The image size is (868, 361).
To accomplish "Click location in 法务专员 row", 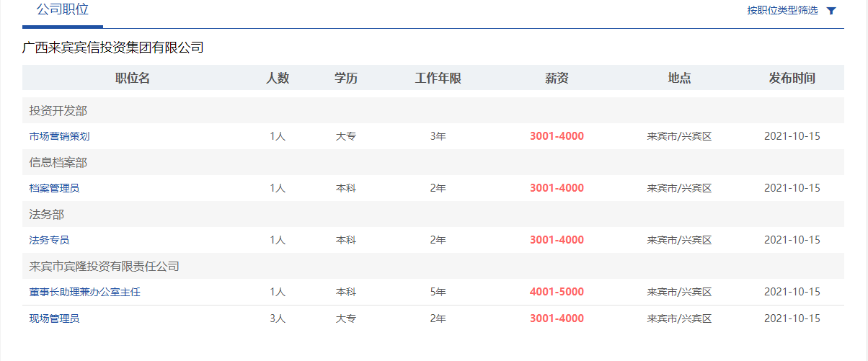I will click(x=679, y=240).
